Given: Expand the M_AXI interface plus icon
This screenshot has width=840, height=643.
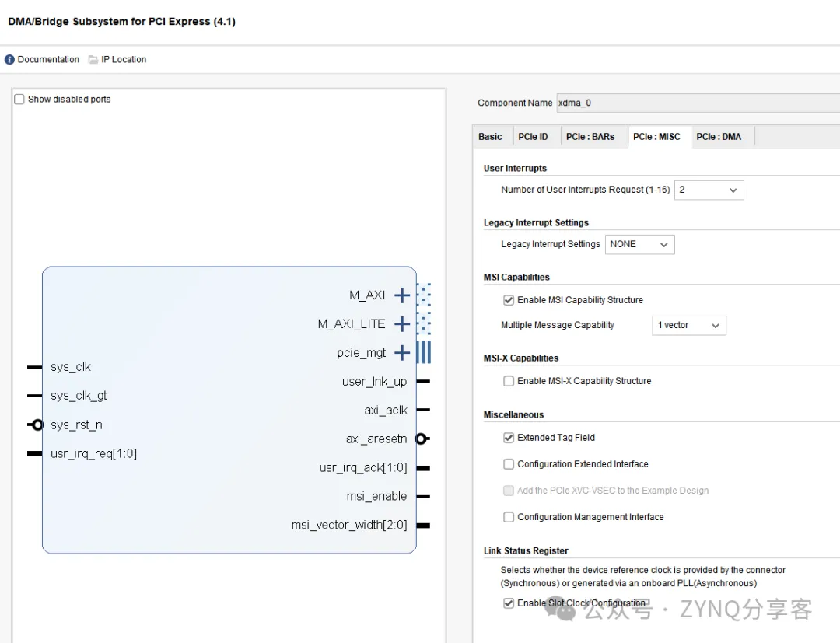Looking at the screenshot, I should [x=402, y=295].
